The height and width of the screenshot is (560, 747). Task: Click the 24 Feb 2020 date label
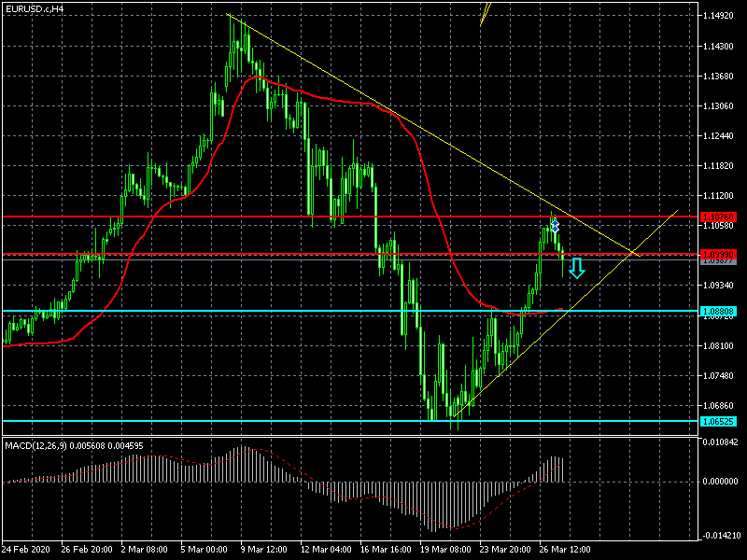click(26, 550)
